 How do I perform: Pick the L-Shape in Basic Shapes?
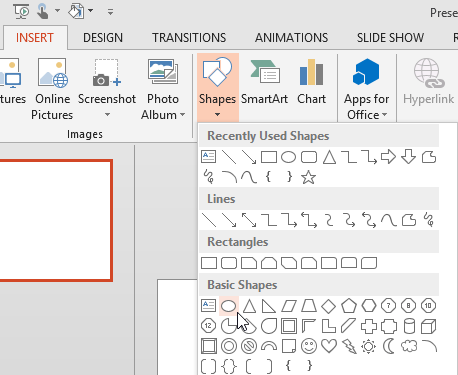(x=329, y=326)
